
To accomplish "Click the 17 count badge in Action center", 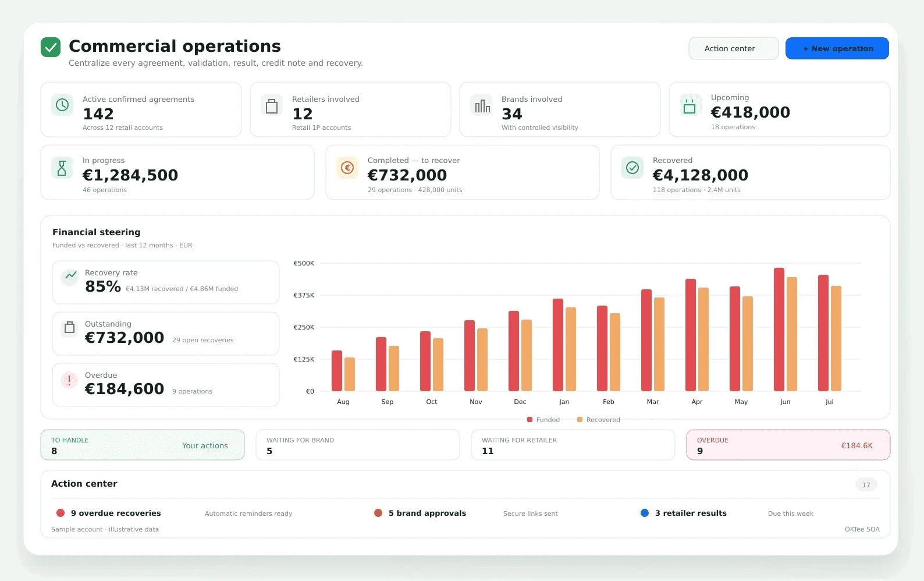I will (x=866, y=484).
